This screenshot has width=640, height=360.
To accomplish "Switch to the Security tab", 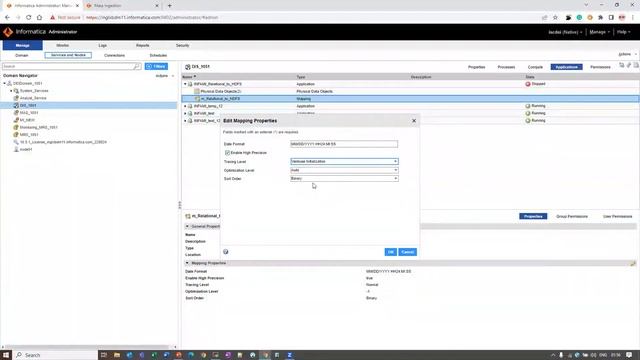I will click(182, 45).
